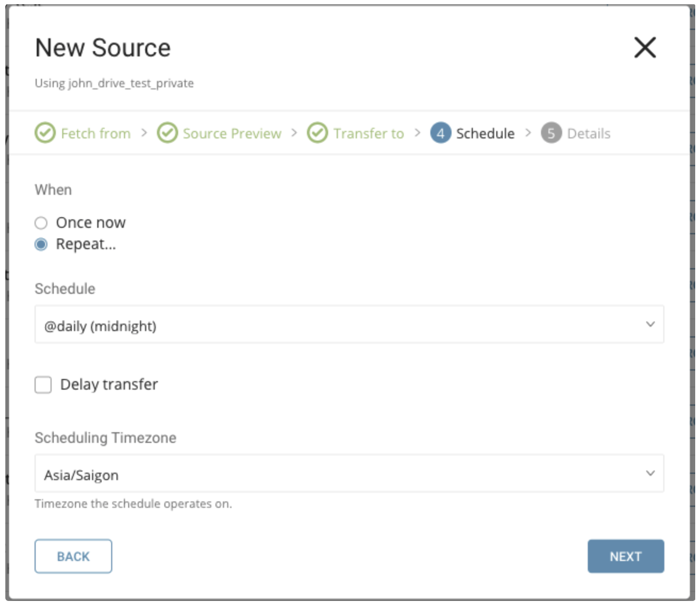Enable the Delay transfer checkbox
The height and width of the screenshot is (610, 700).
[x=43, y=384]
